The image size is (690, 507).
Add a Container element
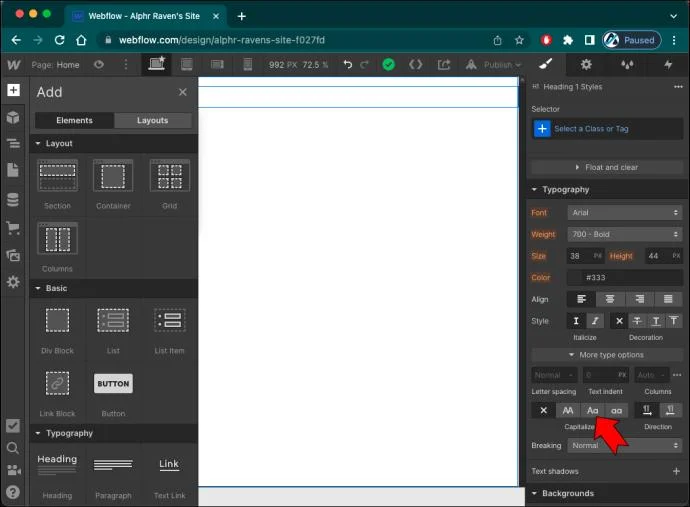click(x=113, y=184)
